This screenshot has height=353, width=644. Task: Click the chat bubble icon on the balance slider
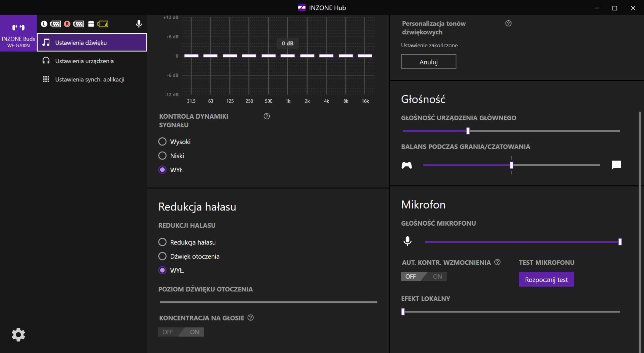pos(616,165)
